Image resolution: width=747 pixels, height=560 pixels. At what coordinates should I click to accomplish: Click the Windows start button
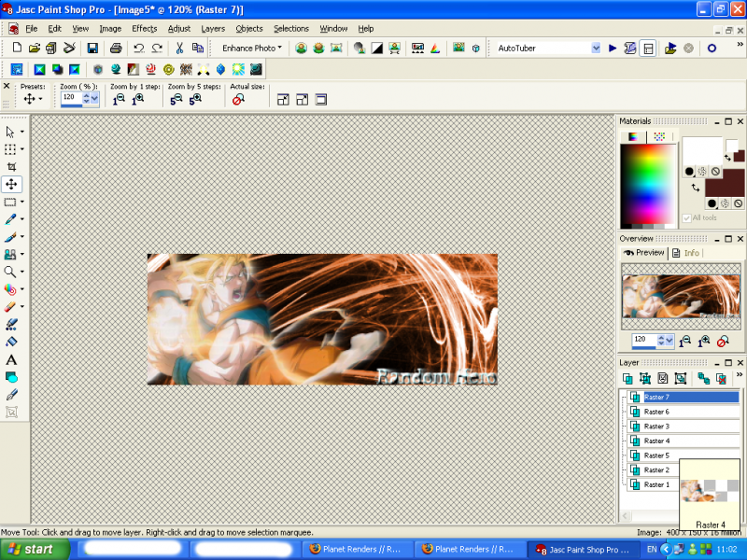point(35,550)
